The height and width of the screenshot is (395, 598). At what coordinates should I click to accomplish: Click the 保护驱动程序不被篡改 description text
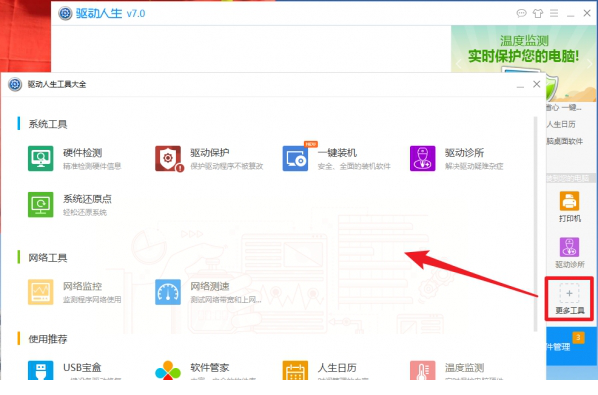(x=227, y=166)
